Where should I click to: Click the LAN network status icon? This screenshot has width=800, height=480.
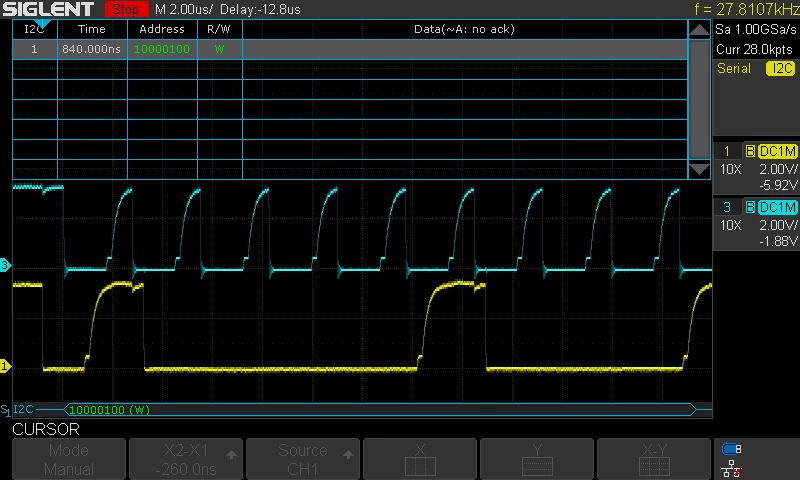tap(732, 469)
